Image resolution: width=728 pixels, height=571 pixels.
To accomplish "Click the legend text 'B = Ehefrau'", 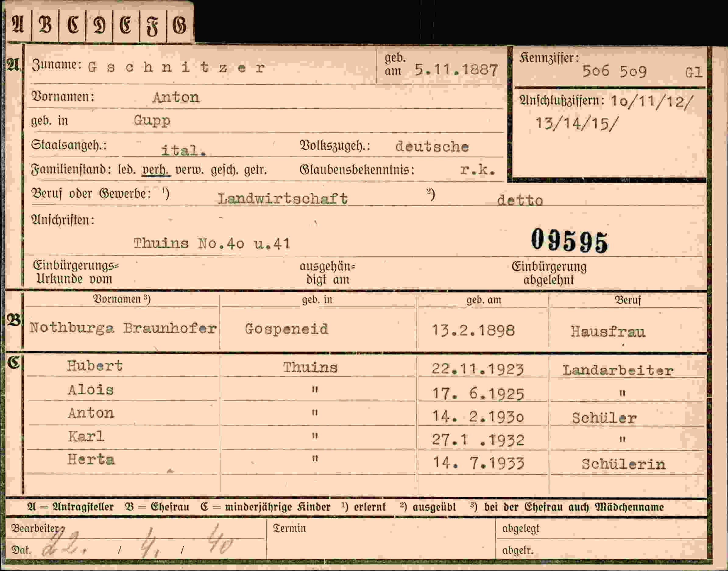I will (157, 507).
